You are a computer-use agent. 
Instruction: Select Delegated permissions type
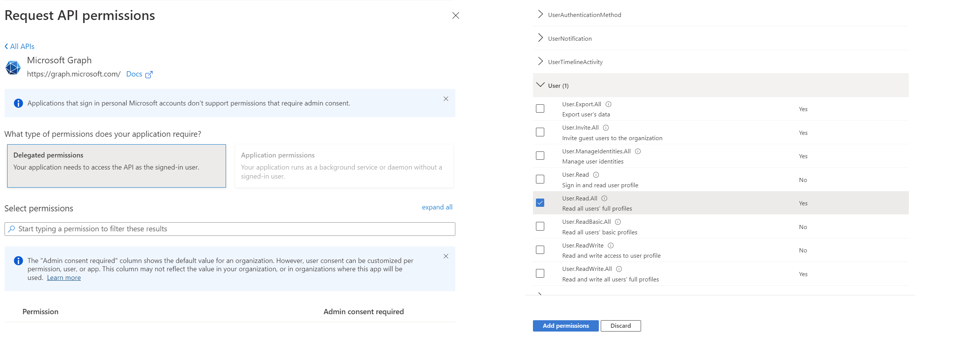tap(116, 166)
